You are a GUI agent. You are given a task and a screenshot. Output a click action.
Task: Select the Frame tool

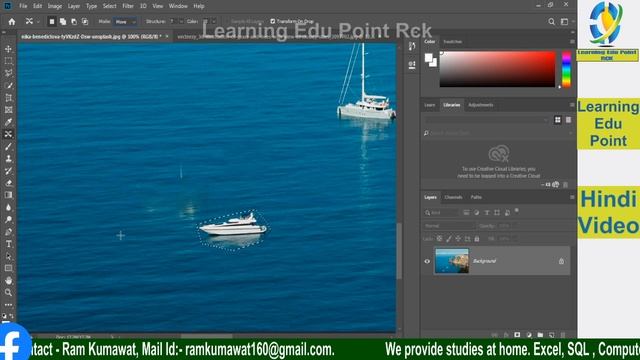click(8, 110)
